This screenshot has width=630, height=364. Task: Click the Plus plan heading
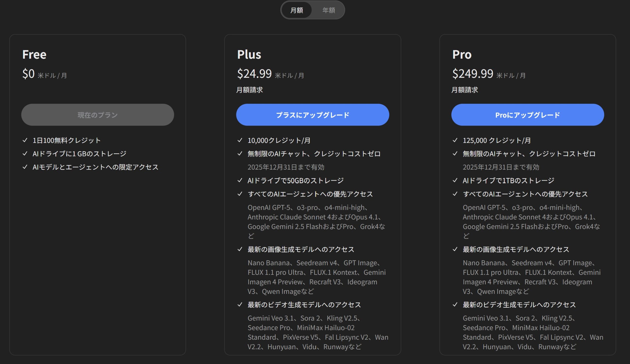click(249, 54)
